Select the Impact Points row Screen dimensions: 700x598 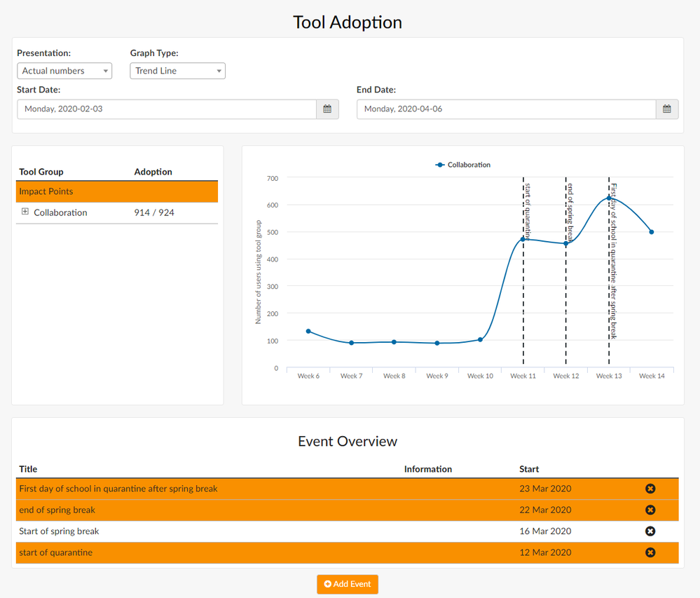pyautogui.click(x=116, y=191)
